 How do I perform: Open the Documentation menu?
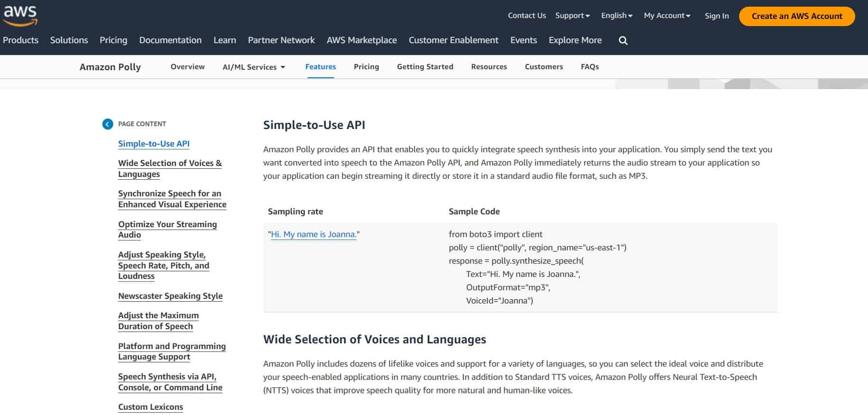(171, 40)
